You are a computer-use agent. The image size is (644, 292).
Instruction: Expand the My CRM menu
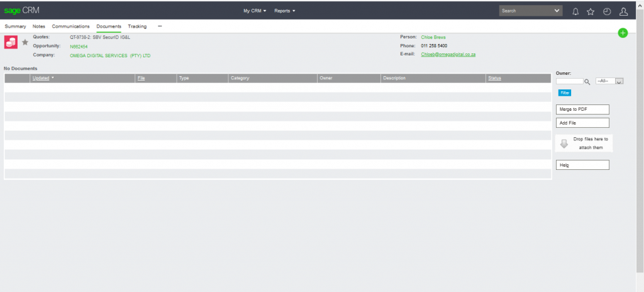pos(255,11)
